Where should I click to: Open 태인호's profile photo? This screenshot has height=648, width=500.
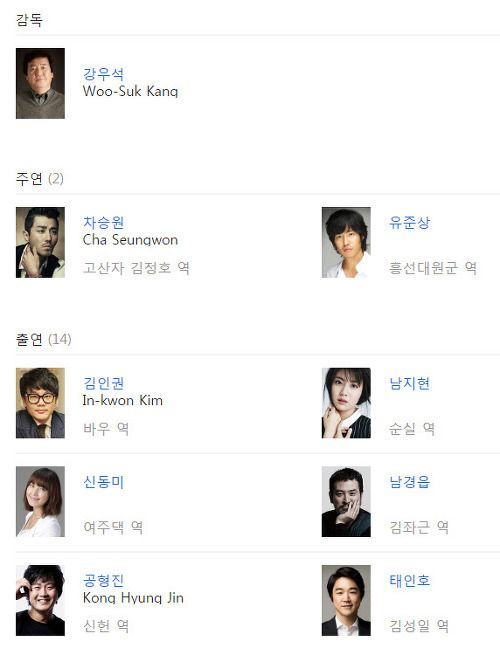coord(346,600)
